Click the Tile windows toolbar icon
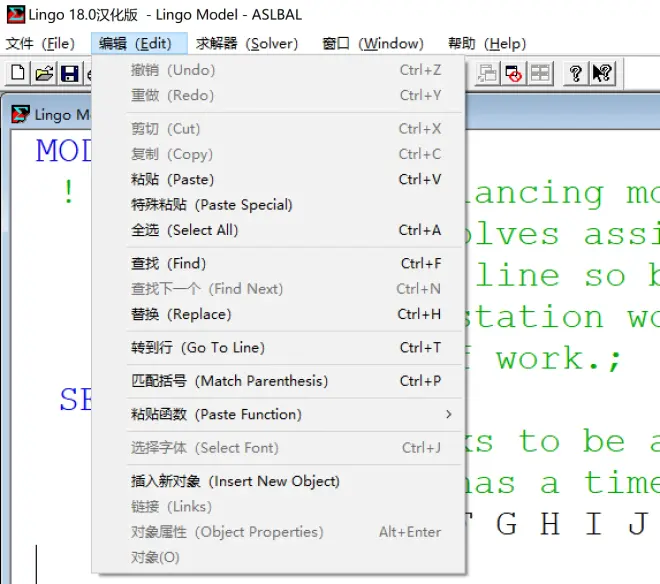Screen dimensions: 660x584 pyautogui.click(x=540, y=73)
